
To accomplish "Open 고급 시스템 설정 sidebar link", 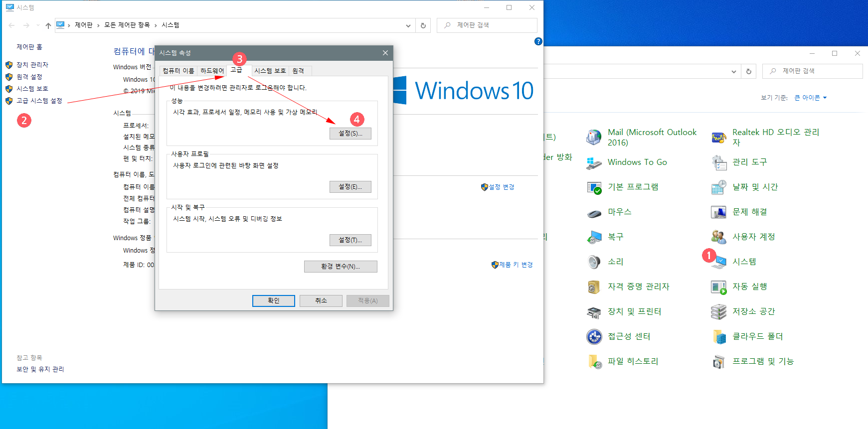I will (39, 101).
